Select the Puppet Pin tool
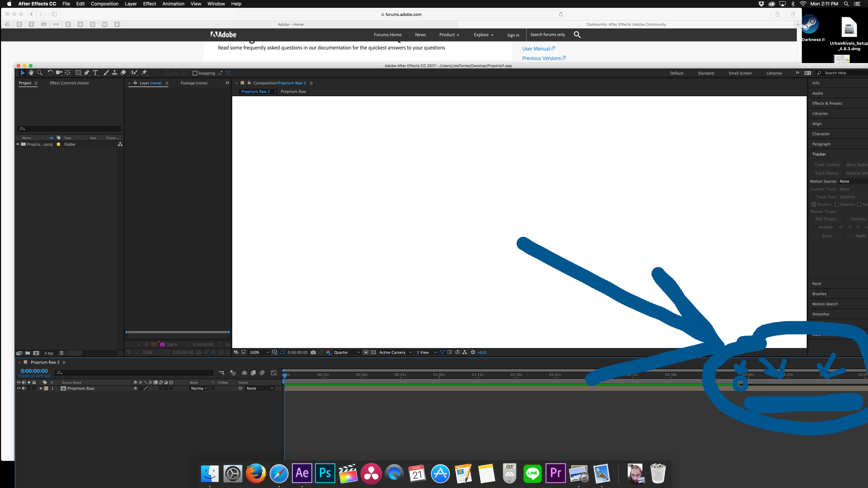The width and height of the screenshot is (868, 488). [x=145, y=73]
